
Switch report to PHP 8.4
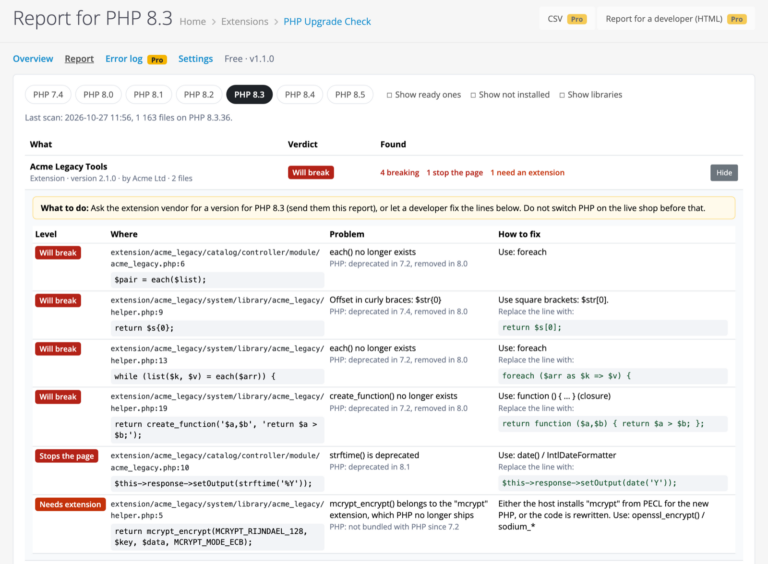point(300,94)
